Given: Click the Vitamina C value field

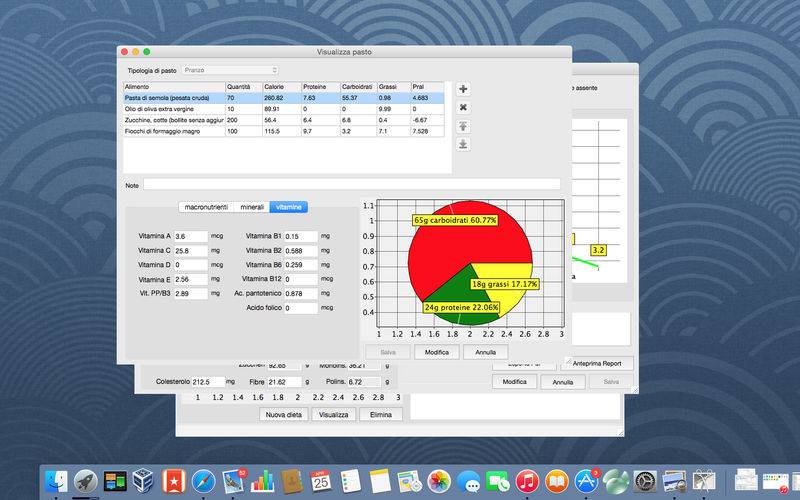Looking at the screenshot, I should [189, 250].
